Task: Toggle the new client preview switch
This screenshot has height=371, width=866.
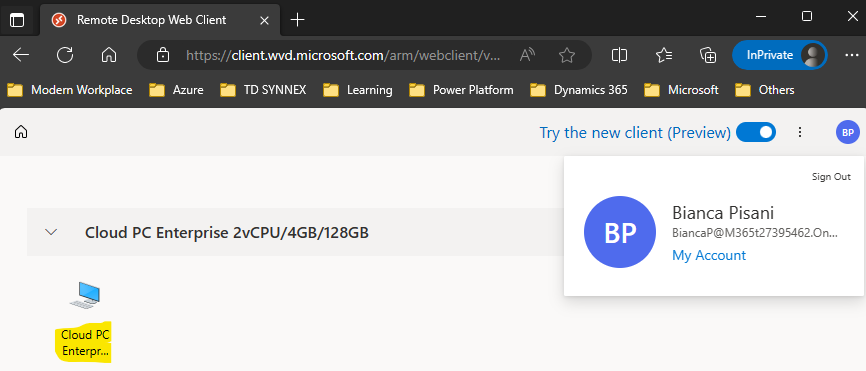Action: (756, 132)
